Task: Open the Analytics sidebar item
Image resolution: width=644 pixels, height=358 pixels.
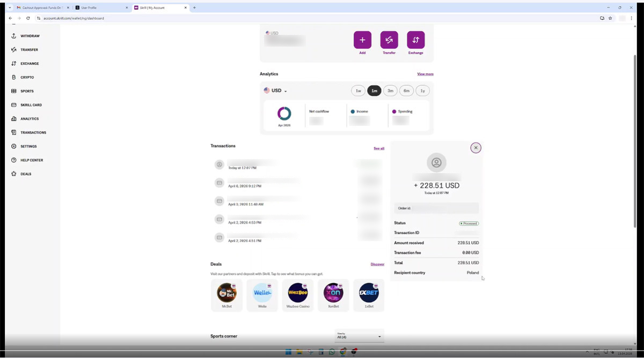Action: point(25,118)
